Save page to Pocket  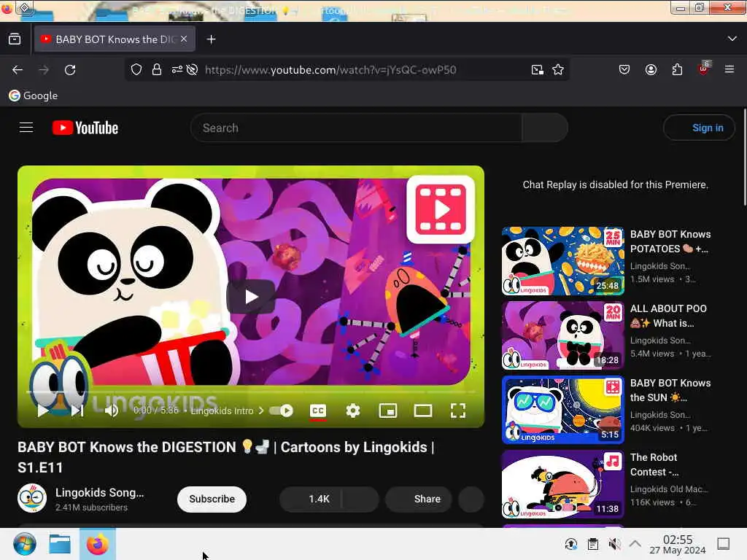[x=624, y=69]
